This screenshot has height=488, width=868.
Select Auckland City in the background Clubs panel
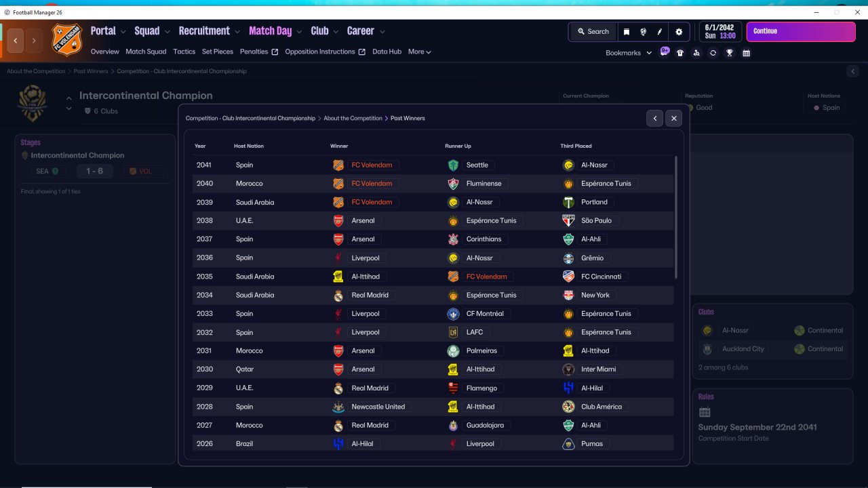743,349
